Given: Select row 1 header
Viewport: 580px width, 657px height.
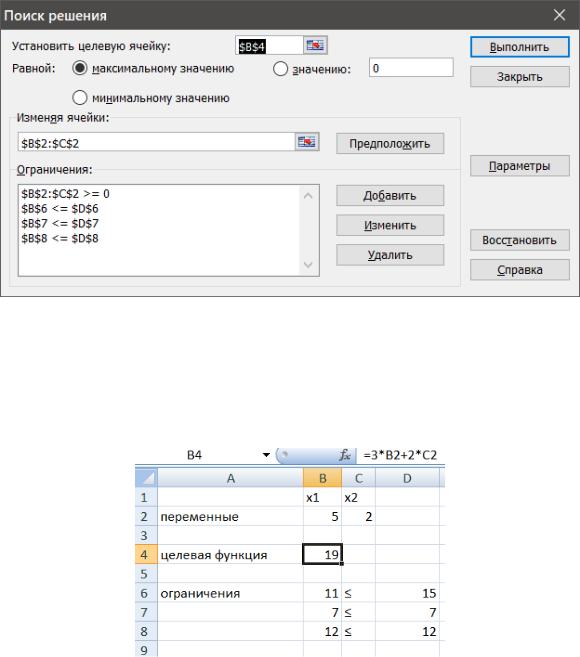Looking at the screenshot, I should pos(146,497).
